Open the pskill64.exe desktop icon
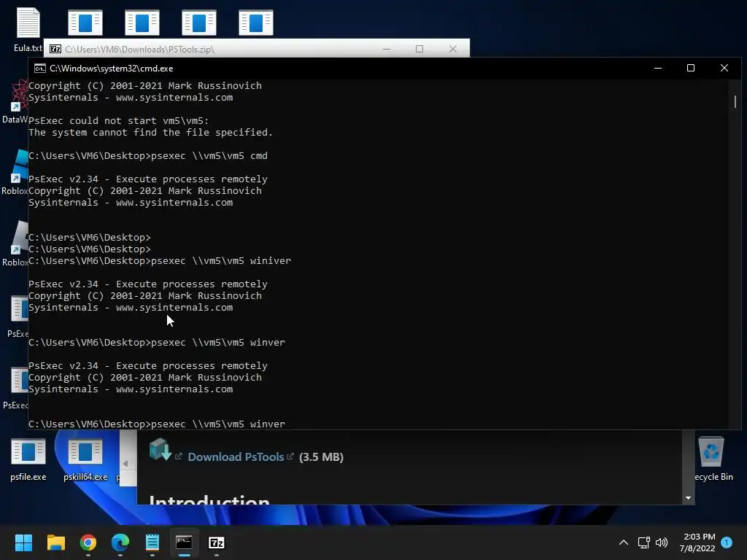The height and width of the screenshot is (560, 747). click(x=85, y=459)
